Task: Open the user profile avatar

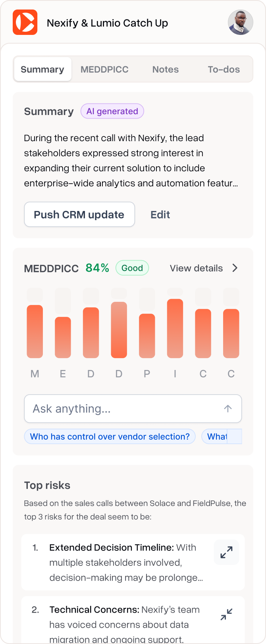Action: point(240,23)
